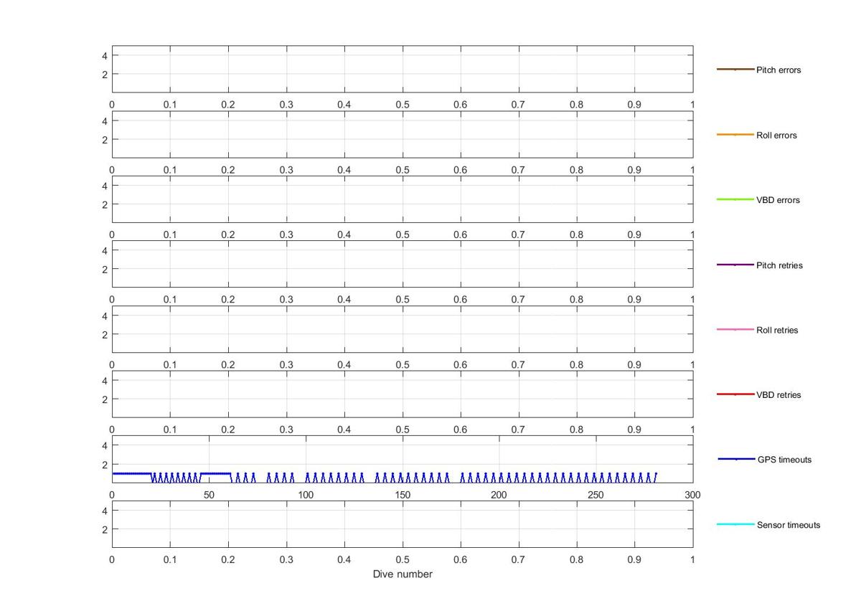Click the Roll retries legend label
This screenshot has height=616, width=861.
tap(777, 331)
